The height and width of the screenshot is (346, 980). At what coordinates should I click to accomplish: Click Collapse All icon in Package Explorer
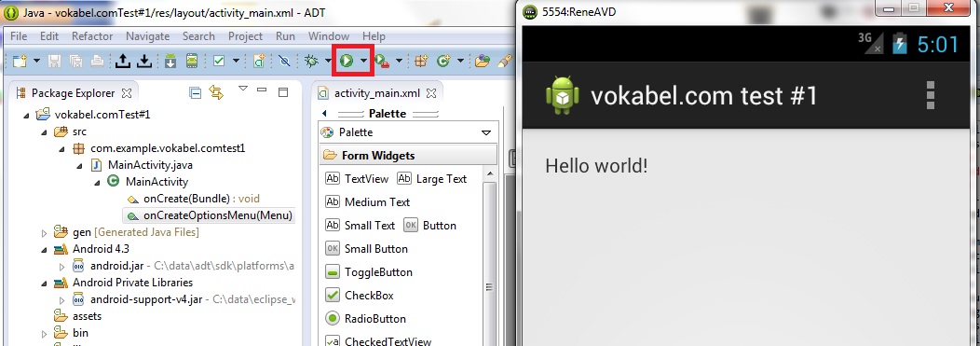click(195, 93)
